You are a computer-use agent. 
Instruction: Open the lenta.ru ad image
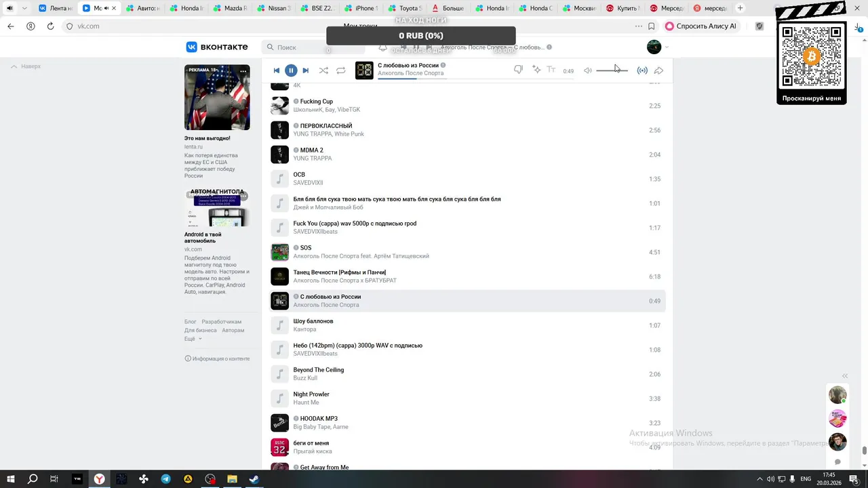217,98
